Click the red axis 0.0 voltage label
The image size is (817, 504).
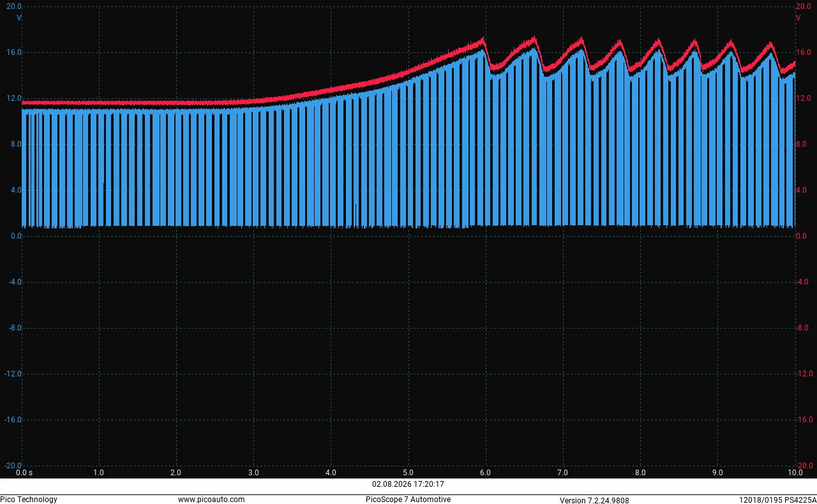click(802, 236)
